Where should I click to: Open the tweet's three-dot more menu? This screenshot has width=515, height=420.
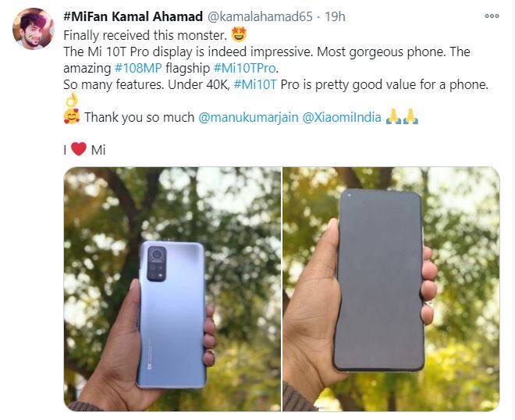[492, 16]
